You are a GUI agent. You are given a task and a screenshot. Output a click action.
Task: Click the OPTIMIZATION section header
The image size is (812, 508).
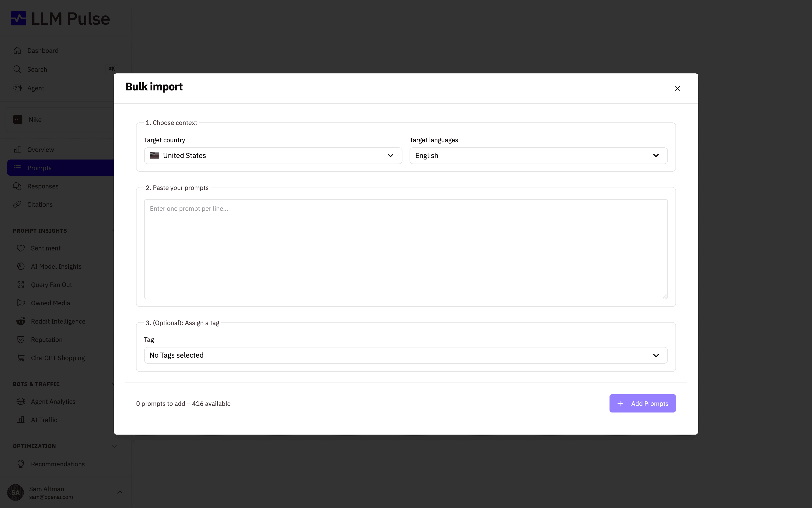click(x=34, y=446)
